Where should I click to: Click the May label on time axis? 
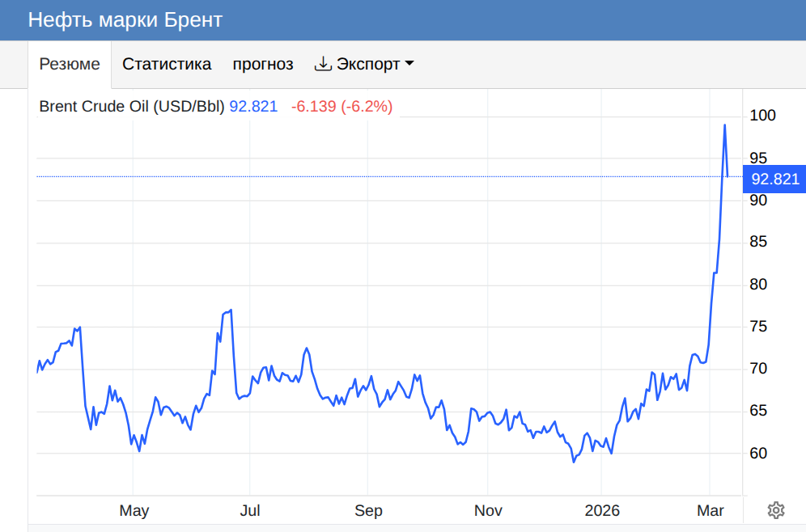(134, 511)
